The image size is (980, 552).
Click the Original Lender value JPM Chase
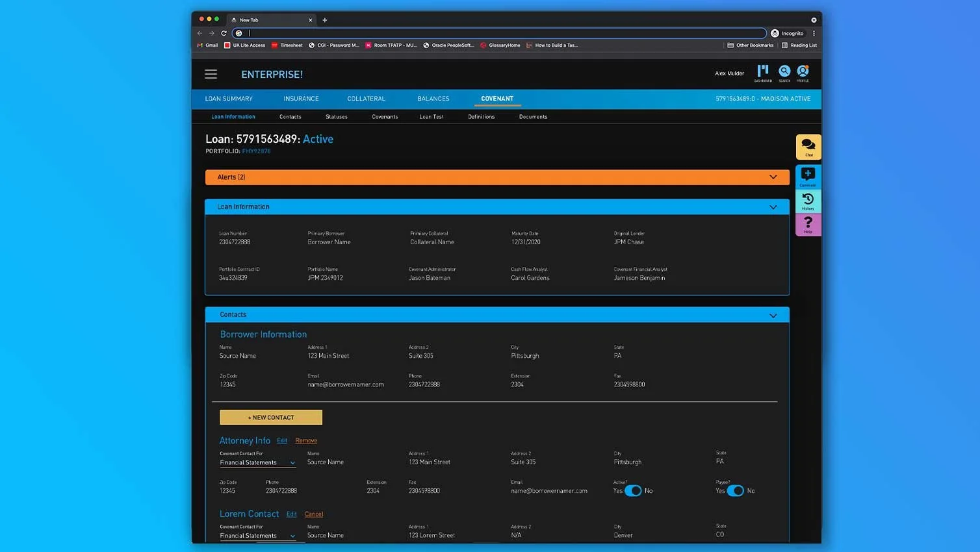pos(629,242)
